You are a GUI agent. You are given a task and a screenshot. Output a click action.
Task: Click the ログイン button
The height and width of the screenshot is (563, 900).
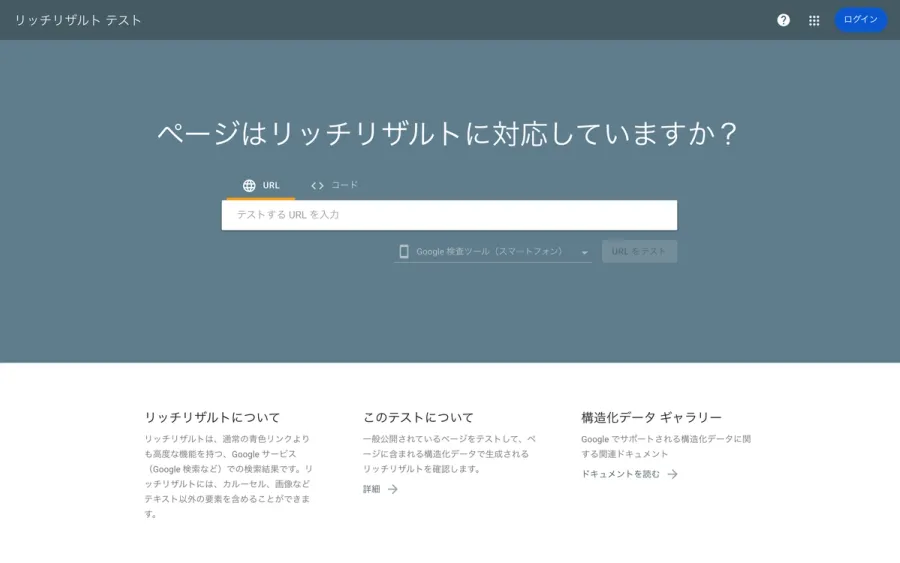point(860,20)
